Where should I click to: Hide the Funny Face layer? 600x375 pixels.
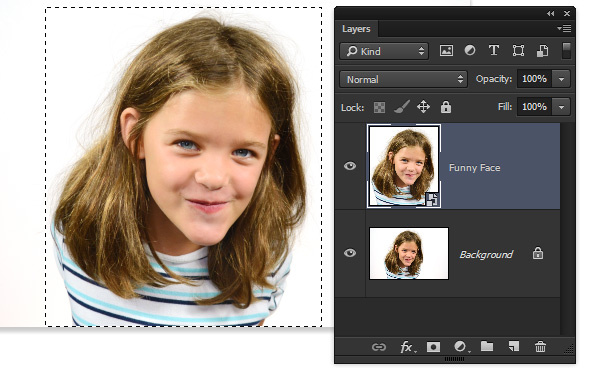pyautogui.click(x=350, y=166)
